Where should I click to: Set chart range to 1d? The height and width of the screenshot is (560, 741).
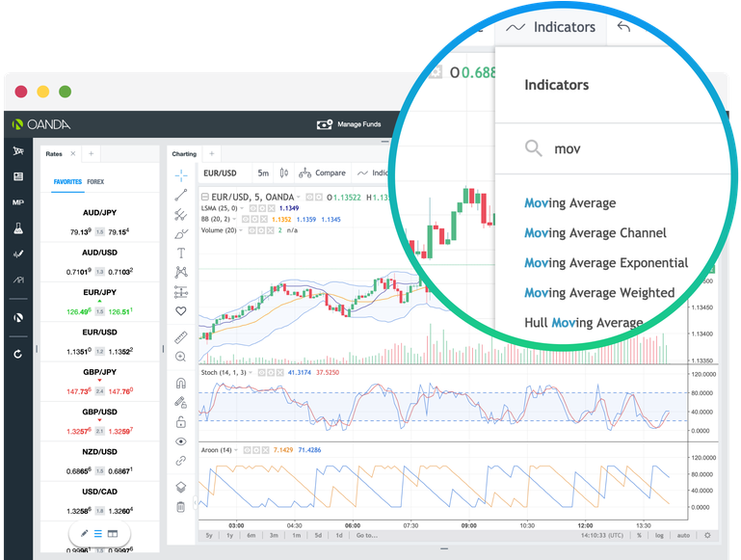[339, 536]
